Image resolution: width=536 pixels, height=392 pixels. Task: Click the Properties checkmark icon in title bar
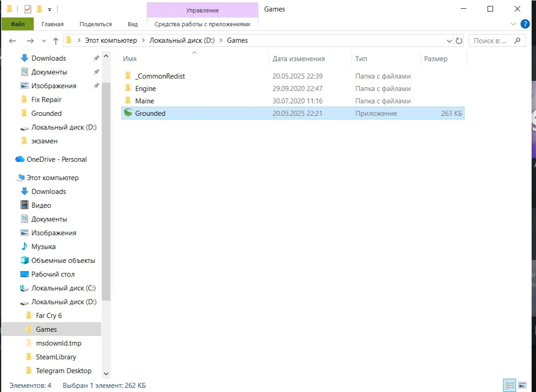[x=28, y=9]
